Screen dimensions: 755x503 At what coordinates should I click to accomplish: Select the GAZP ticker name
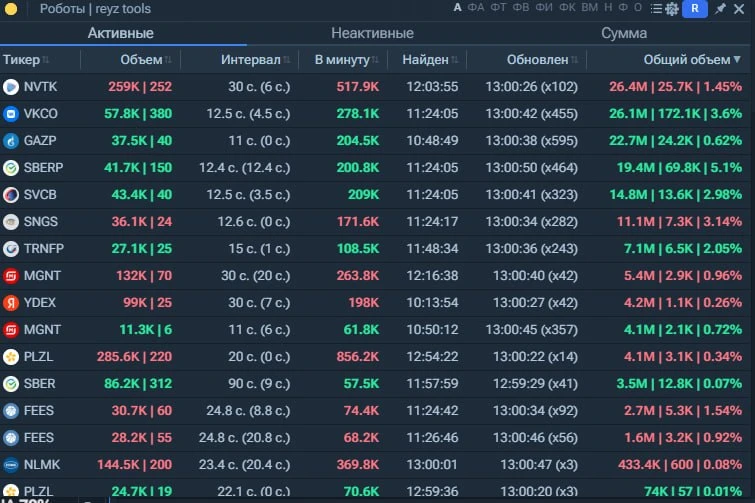[x=40, y=141]
